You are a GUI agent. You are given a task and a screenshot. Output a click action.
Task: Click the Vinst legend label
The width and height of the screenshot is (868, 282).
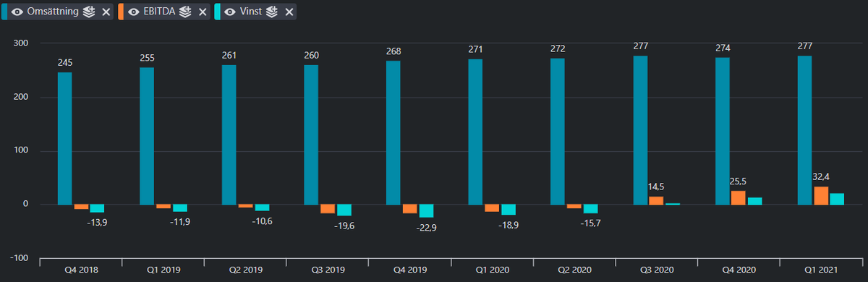pyautogui.click(x=250, y=12)
